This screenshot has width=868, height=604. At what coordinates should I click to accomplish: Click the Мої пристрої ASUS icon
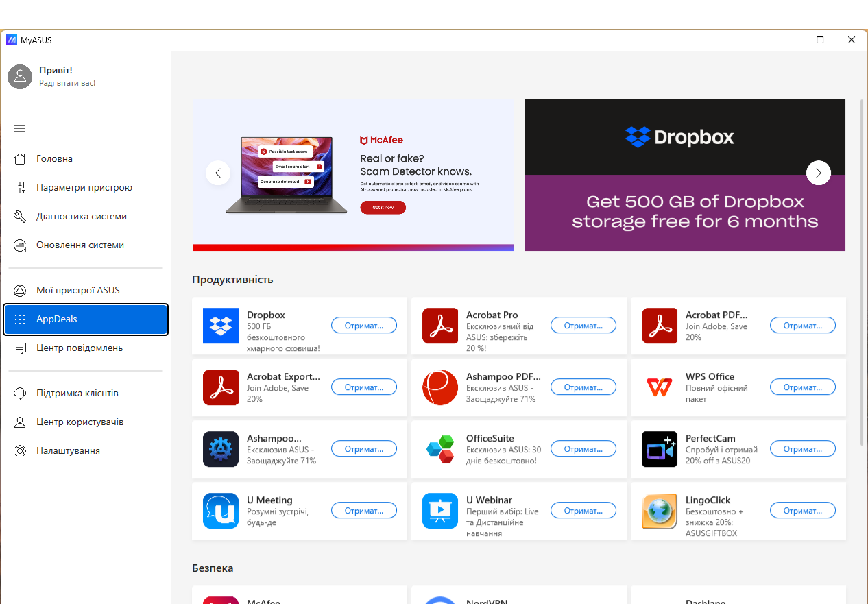20,290
